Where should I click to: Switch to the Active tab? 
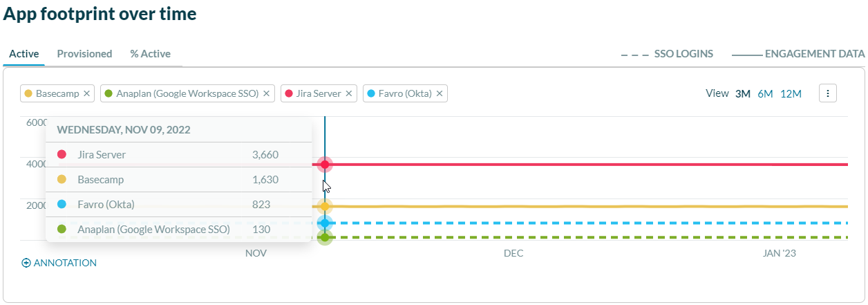coord(24,54)
